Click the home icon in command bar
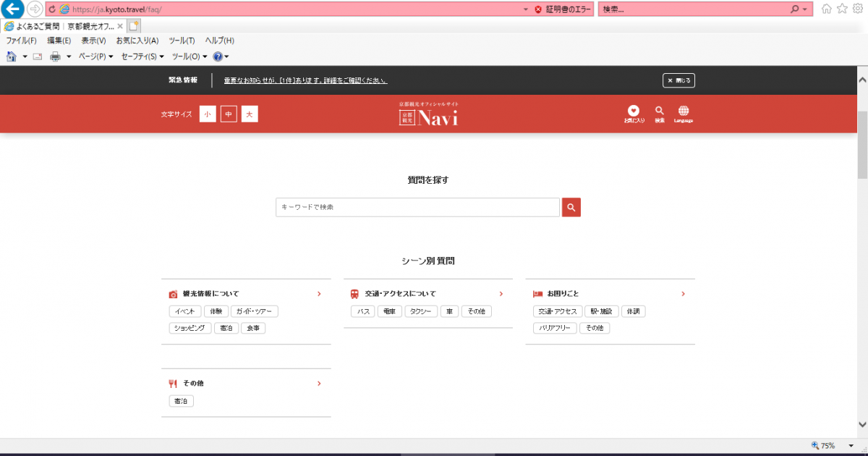This screenshot has width=868, height=456. (x=12, y=56)
